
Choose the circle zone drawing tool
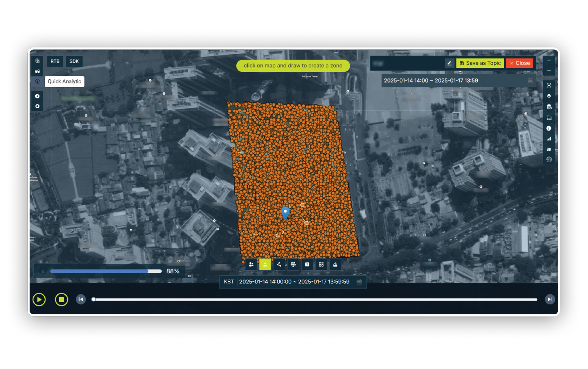point(37,106)
